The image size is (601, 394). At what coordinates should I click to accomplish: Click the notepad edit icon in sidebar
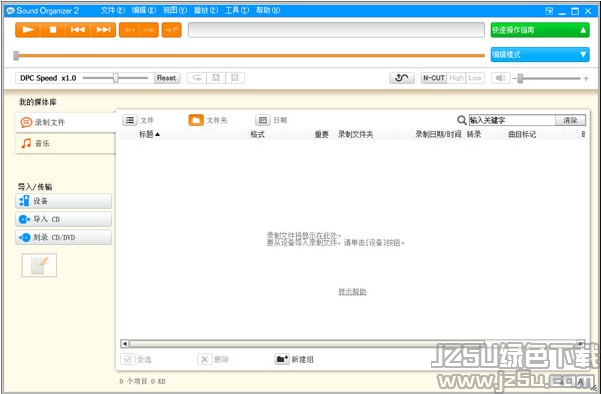point(39,265)
